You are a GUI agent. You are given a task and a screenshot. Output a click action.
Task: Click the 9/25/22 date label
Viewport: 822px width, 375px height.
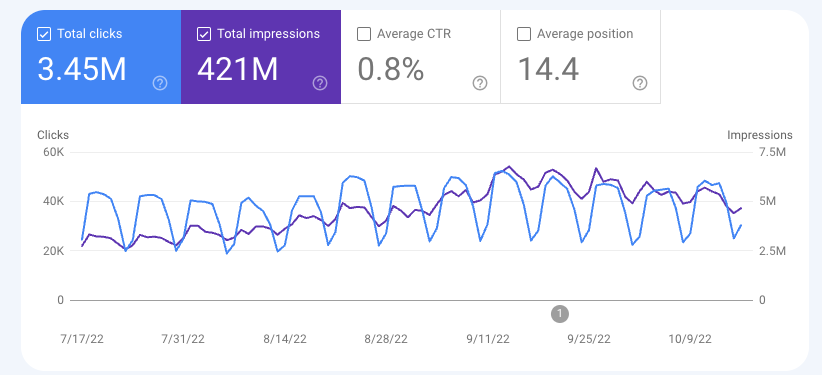coord(590,339)
